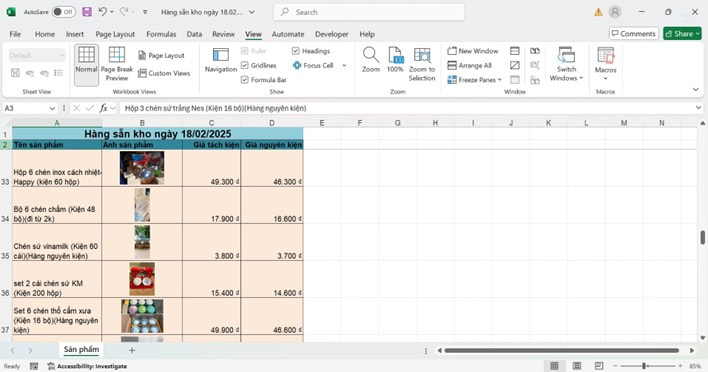Open Macros icon in ribbon

605,55
